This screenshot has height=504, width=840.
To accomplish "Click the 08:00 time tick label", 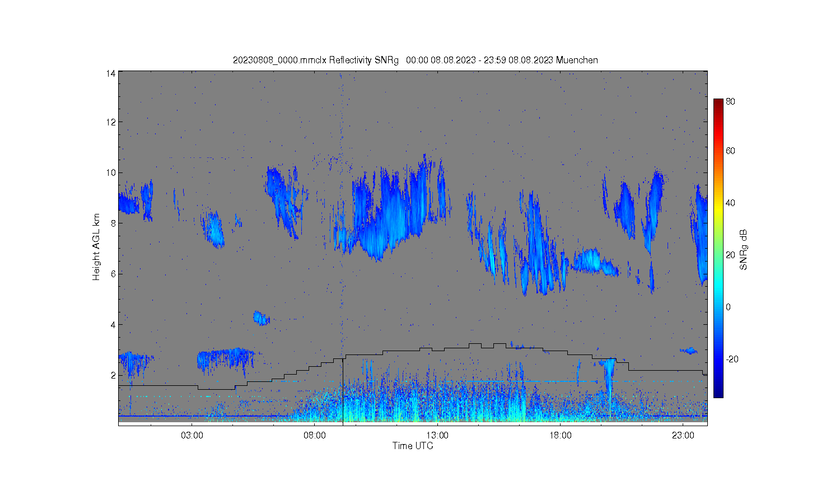I will [315, 436].
